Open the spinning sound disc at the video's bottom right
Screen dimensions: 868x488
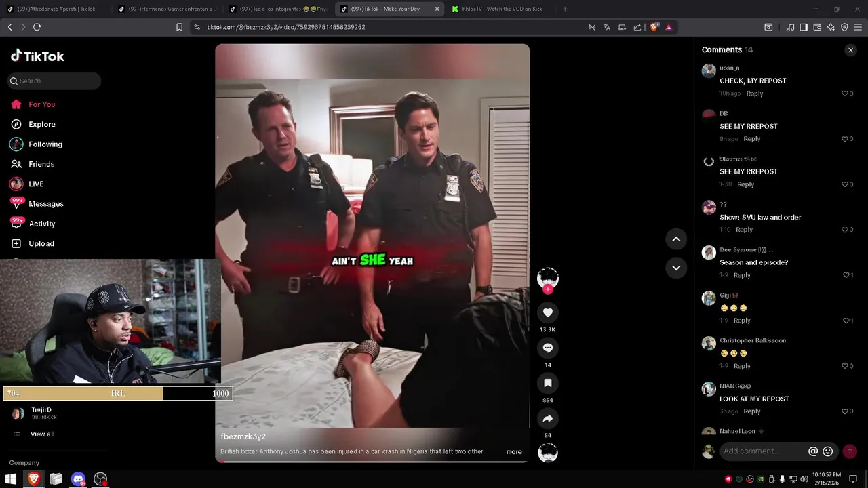(548, 453)
